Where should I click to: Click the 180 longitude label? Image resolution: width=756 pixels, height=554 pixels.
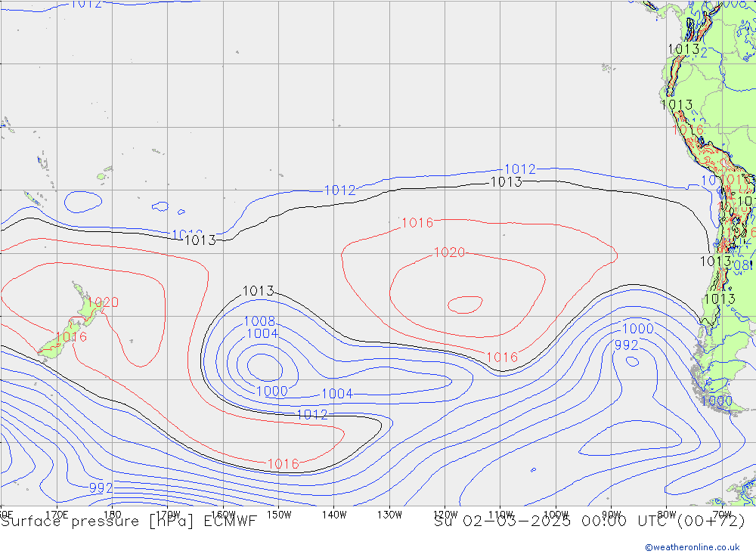(x=113, y=515)
